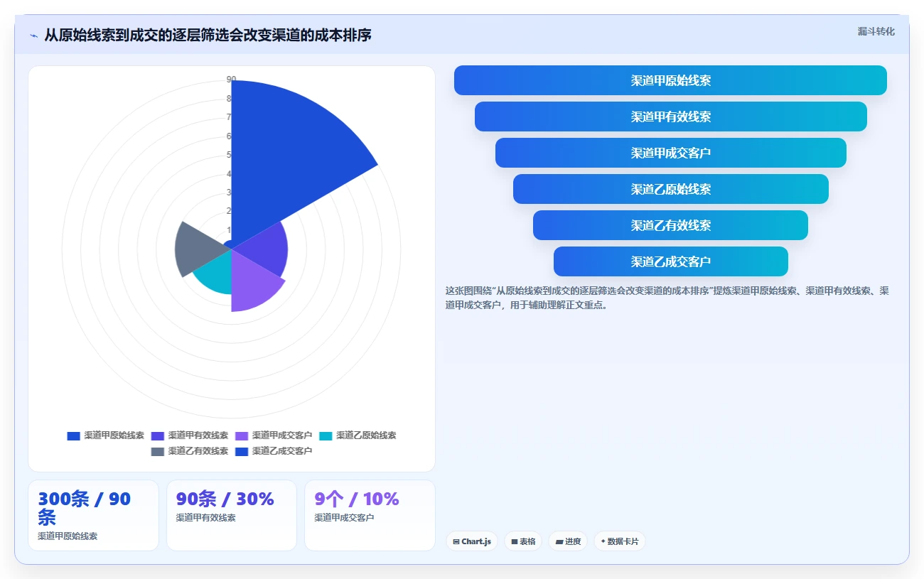924x579 pixels.
Task: Click the description paragraph starting 这张图围绕
Action: coord(667,298)
